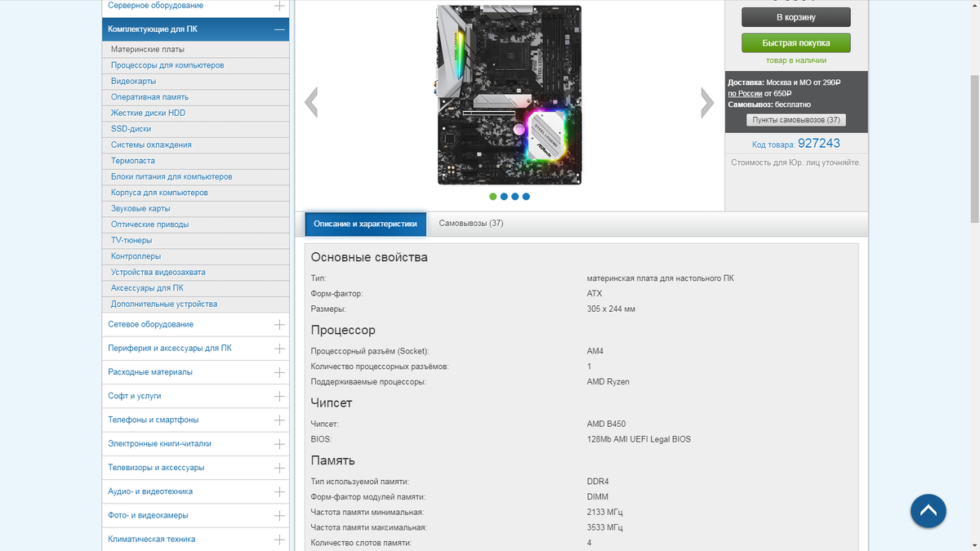980x551 pixels.
Task: Open Корпуса для компьютеров subcategory
Action: pos(159,193)
